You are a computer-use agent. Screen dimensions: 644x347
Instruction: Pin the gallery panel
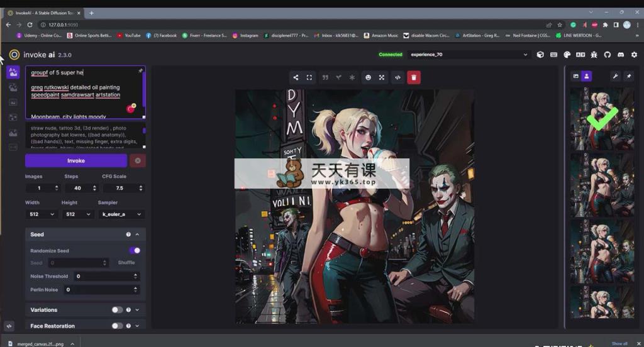click(629, 76)
